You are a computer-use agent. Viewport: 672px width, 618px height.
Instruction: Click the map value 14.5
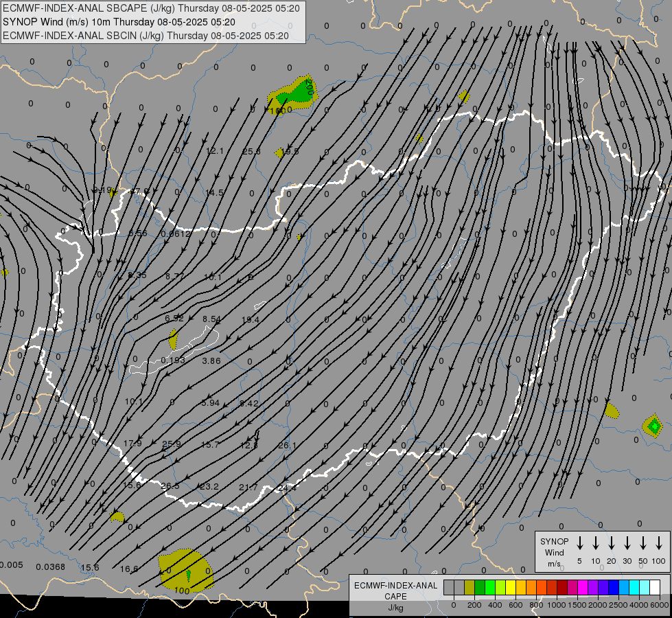[x=214, y=192]
